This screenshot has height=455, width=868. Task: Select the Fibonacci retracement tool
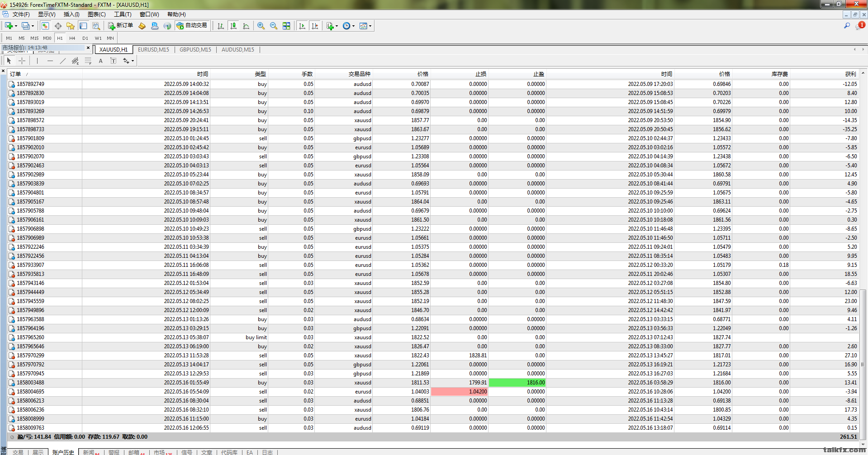(x=88, y=61)
